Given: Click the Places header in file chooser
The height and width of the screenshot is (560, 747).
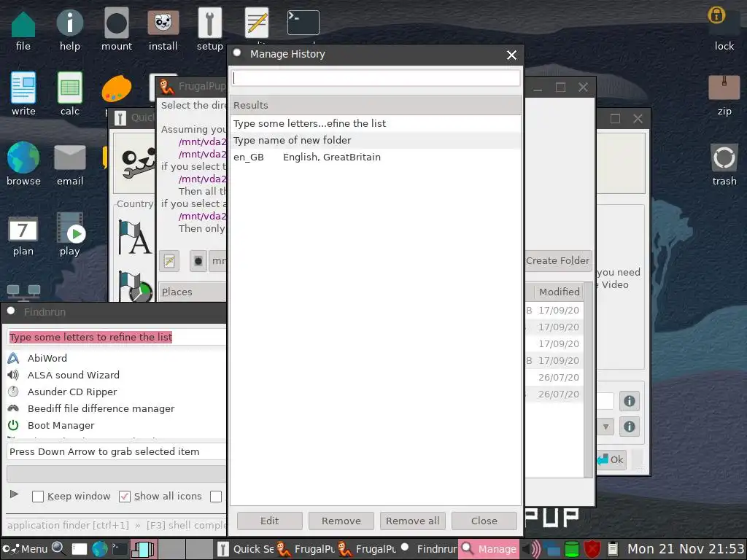Looking at the screenshot, I should tap(193, 292).
